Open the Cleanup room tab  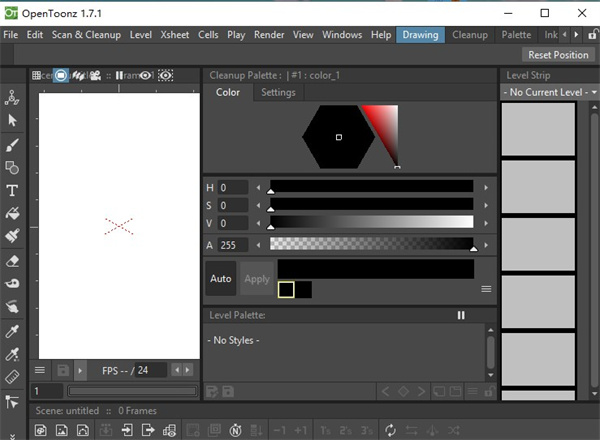coord(470,35)
